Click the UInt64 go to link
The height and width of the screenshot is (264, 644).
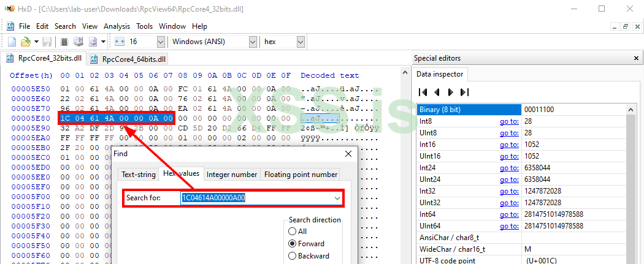[509, 226]
